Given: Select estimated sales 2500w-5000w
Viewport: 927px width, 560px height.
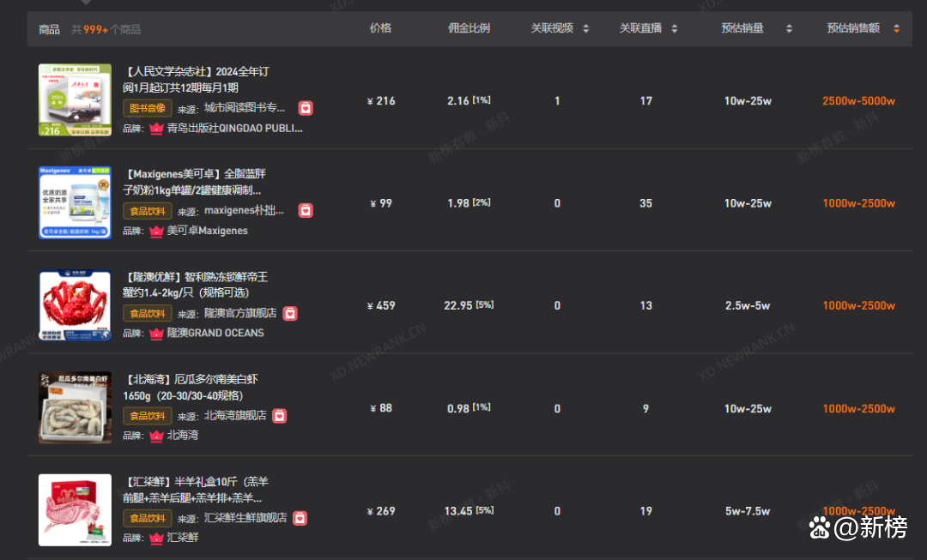Looking at the screenshot, I should coord(858,101).
